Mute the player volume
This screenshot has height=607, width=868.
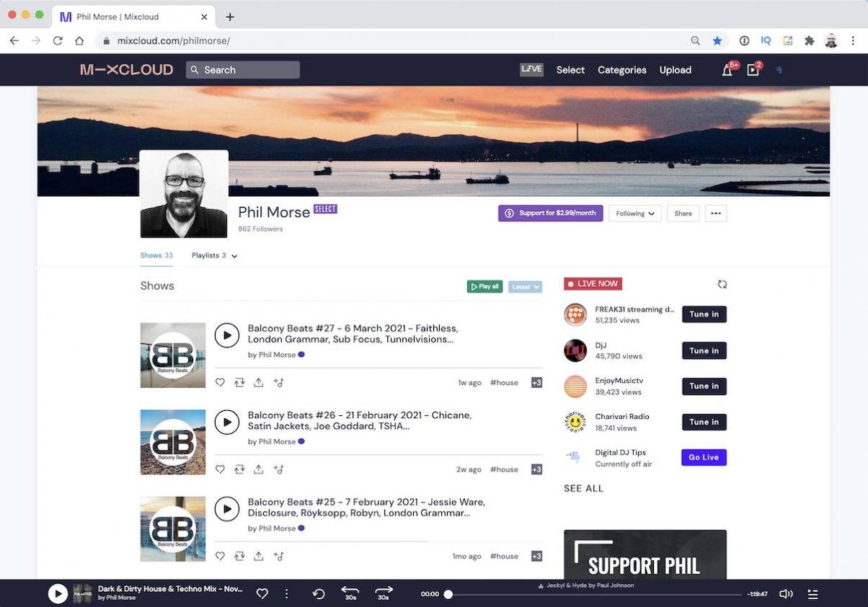click(786, 594)
